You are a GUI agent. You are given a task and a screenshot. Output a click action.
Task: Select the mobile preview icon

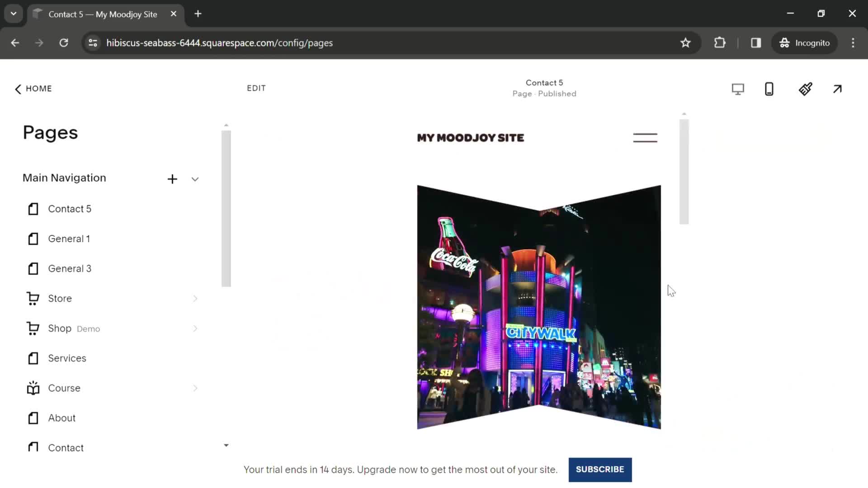(x=769, y=89)
